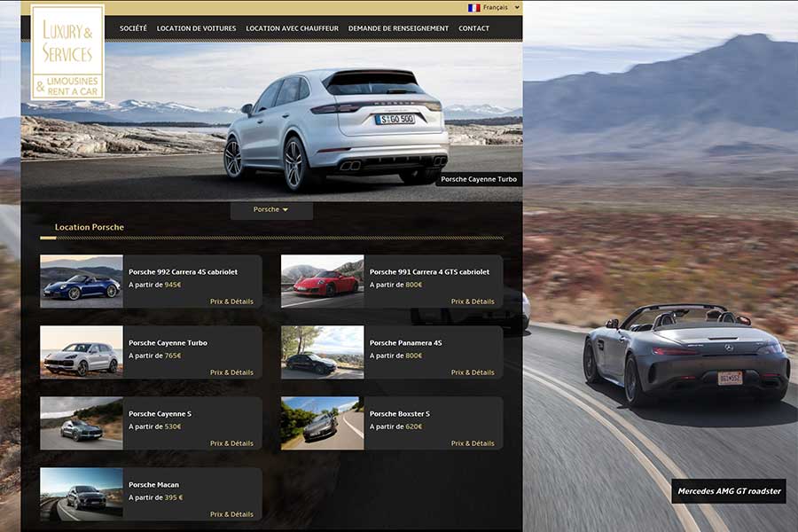Click the 765€ price text

(173, 356)
